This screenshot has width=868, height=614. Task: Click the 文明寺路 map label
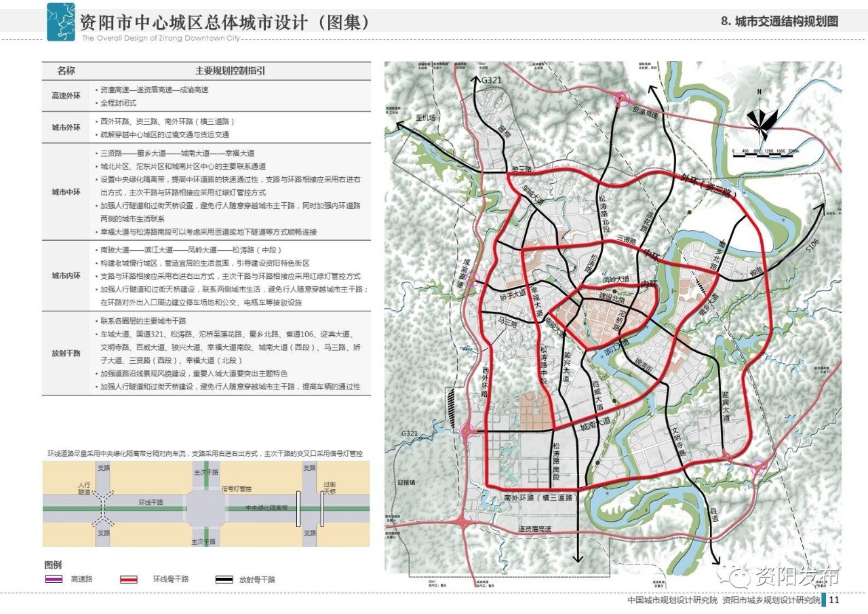point(679,442)
